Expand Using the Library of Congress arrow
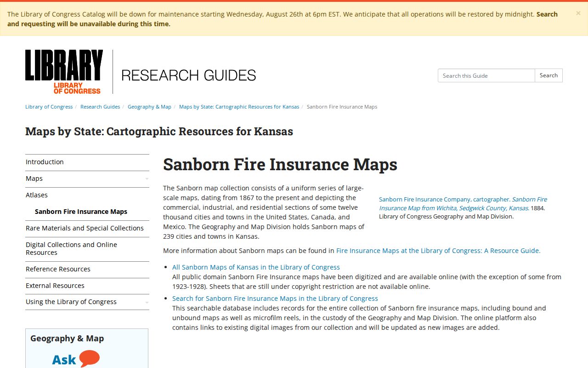 [x=147, y=302]
